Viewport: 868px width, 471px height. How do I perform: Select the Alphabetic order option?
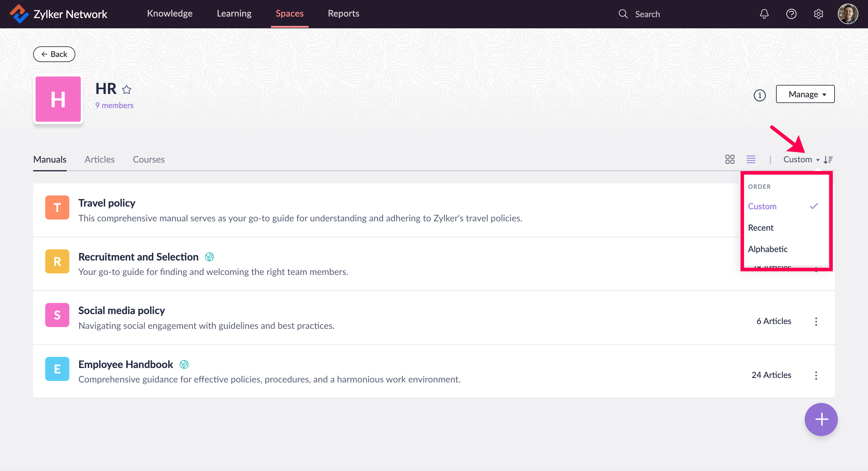point(768,249)
